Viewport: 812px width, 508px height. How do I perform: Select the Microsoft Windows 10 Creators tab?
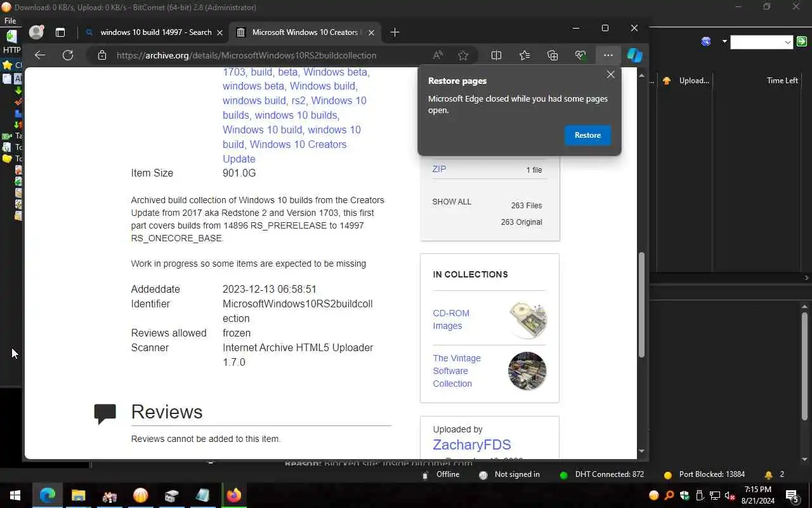click(306, 32)
